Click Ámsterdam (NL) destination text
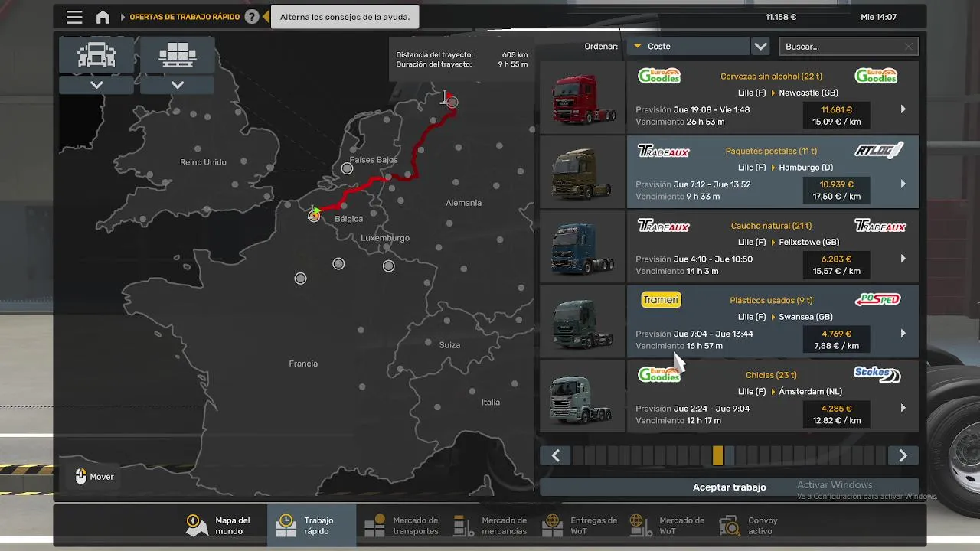 [x=810, y=392]
